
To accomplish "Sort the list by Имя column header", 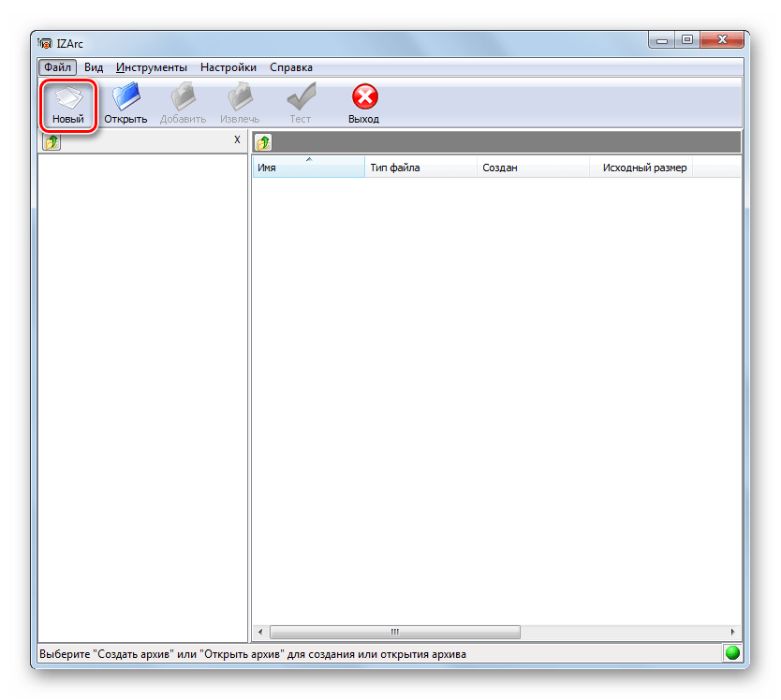I will pos(307,168).
